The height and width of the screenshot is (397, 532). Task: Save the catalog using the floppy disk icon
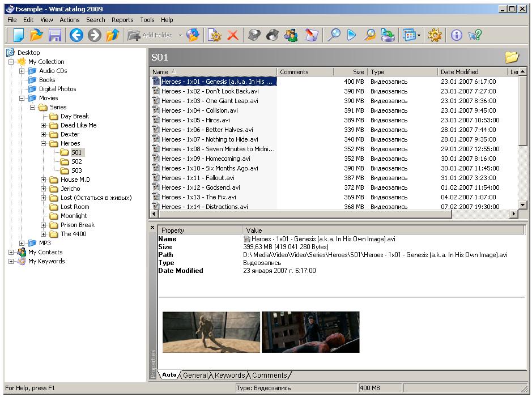[54, 35]
